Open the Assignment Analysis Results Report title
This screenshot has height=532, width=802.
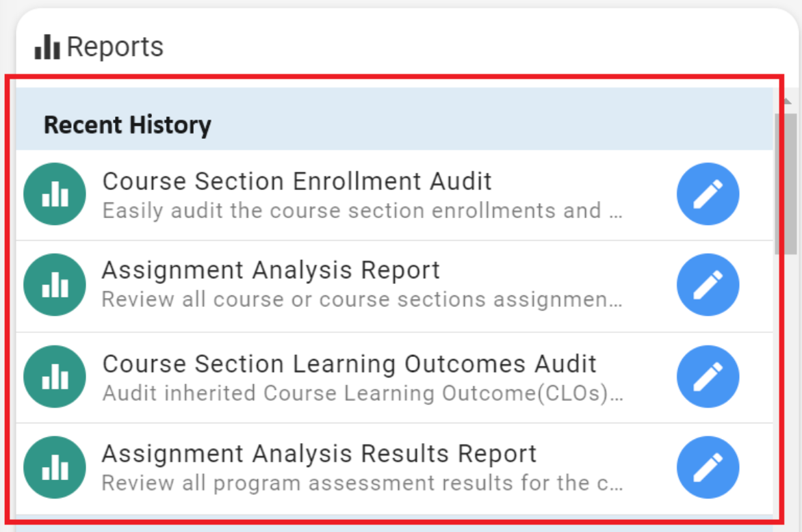coord(319,454)
